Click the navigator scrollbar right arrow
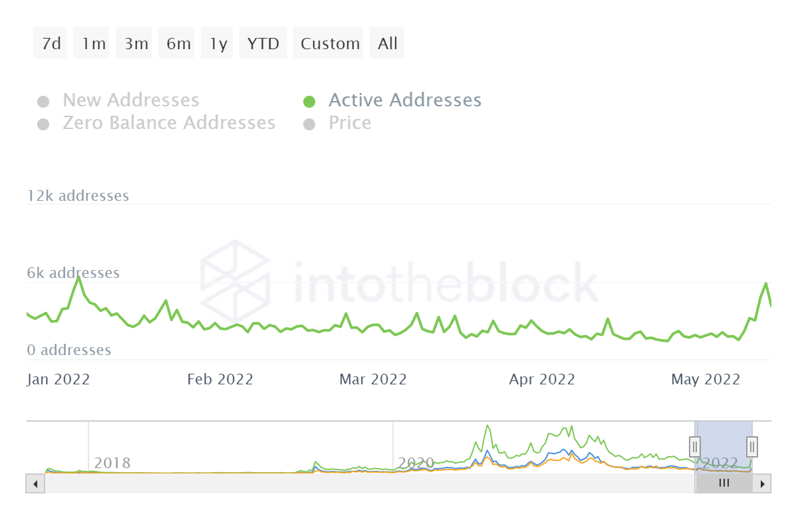Image resolution: width=798 pixels, height=532 pixels. pyautogui.click(x=762, y=483)
